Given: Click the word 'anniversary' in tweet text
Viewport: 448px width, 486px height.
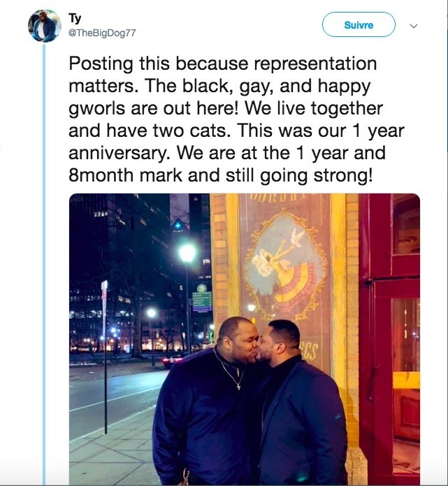Looking at the screenshot, I should 119,153.
